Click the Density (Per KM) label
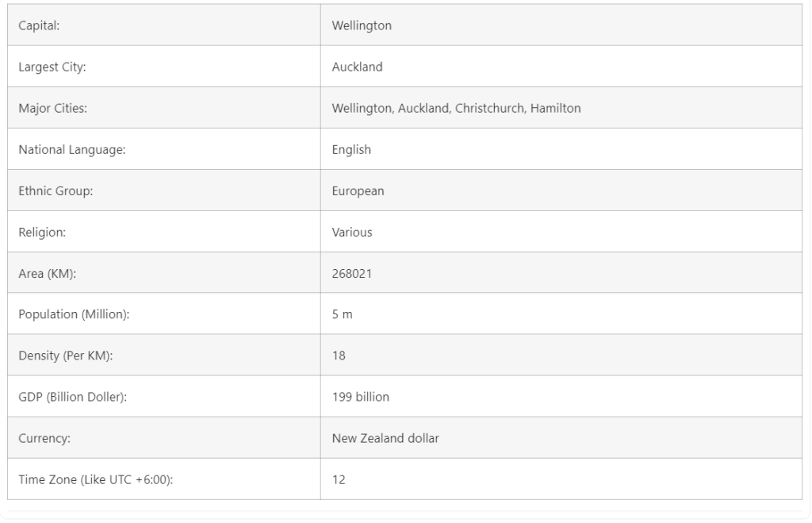This screenshot has height=523, width=812. click(x=66, y=356)
